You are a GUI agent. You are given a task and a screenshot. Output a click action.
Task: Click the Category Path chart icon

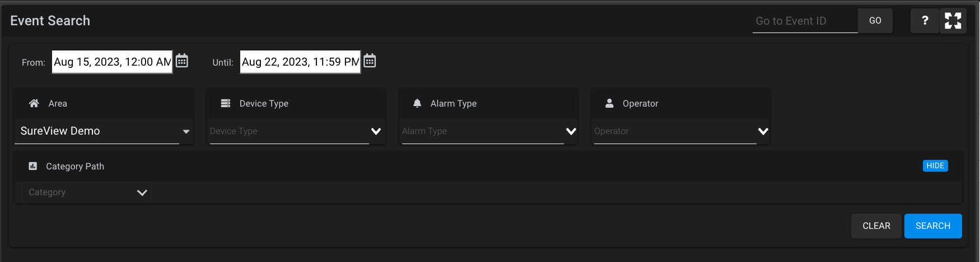pos(33,166)
